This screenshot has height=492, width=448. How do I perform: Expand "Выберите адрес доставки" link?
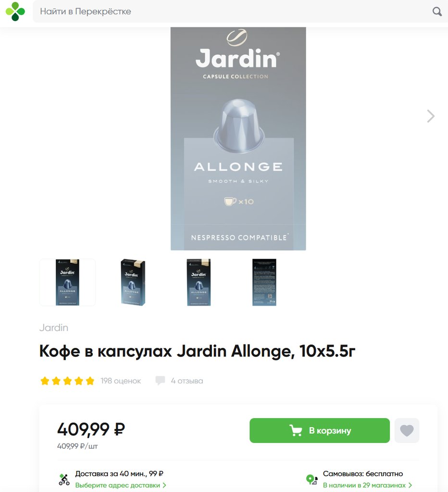point(121,485)
